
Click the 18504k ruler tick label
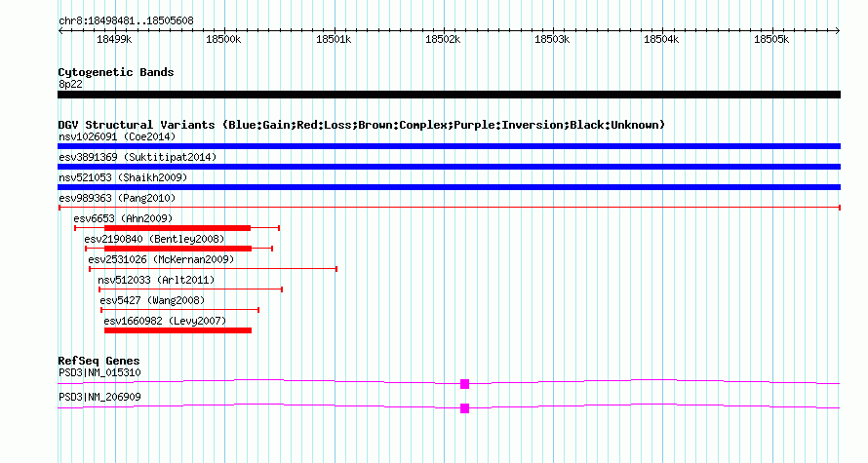point(661,39)
